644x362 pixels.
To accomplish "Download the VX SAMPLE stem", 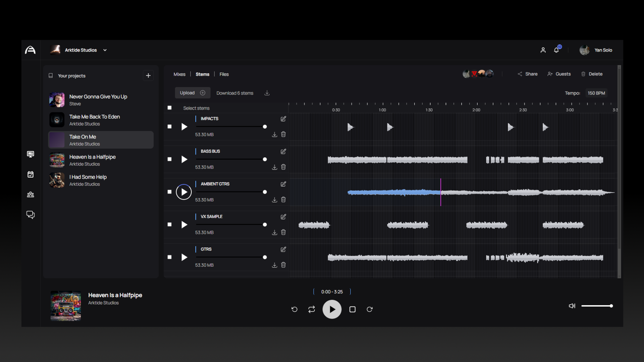I will (x=274, y=232).
